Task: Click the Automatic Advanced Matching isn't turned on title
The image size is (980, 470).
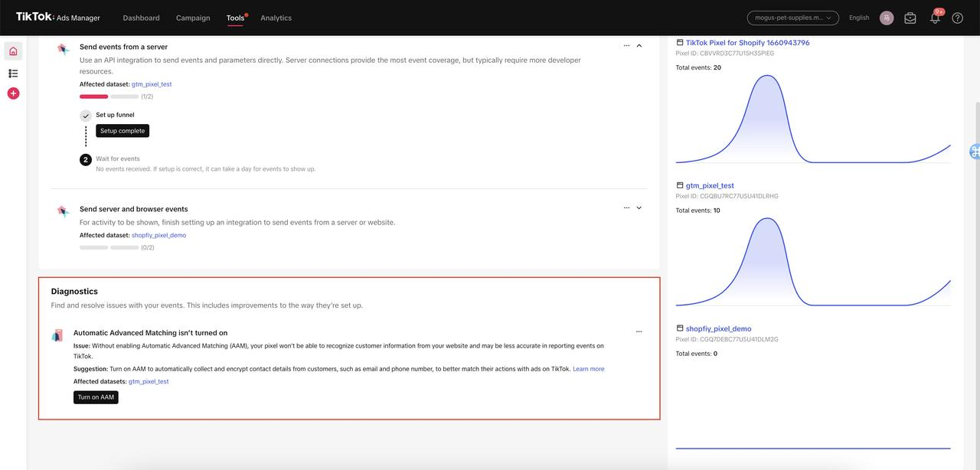Action: tap(150, 333)
